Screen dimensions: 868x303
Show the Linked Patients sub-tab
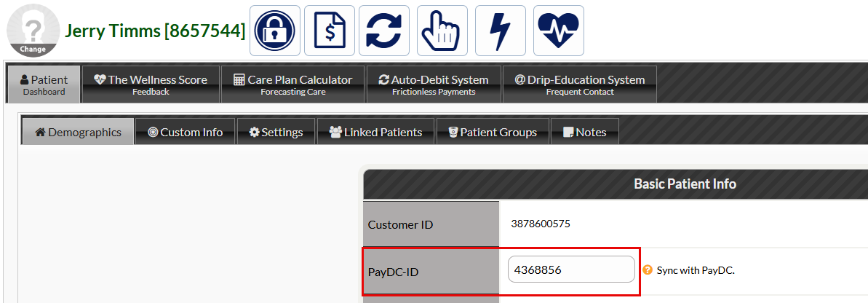pos(376,132)
